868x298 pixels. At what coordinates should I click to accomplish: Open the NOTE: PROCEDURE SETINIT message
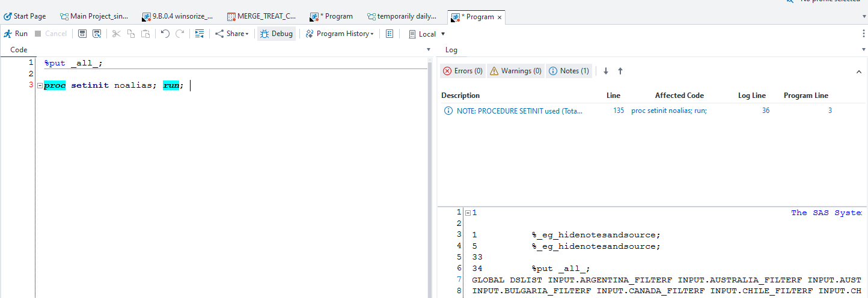coord(519,111)
